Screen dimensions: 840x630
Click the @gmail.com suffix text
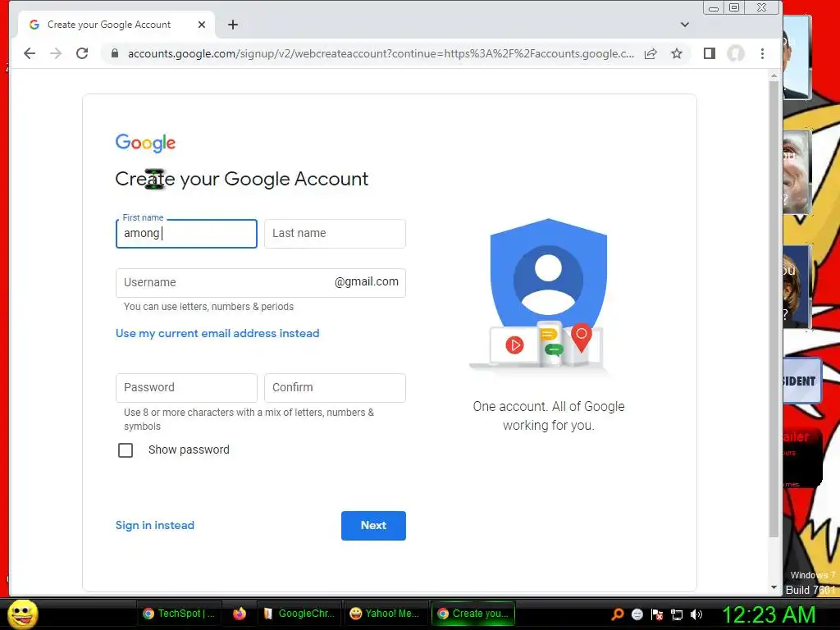pos(367,282)
